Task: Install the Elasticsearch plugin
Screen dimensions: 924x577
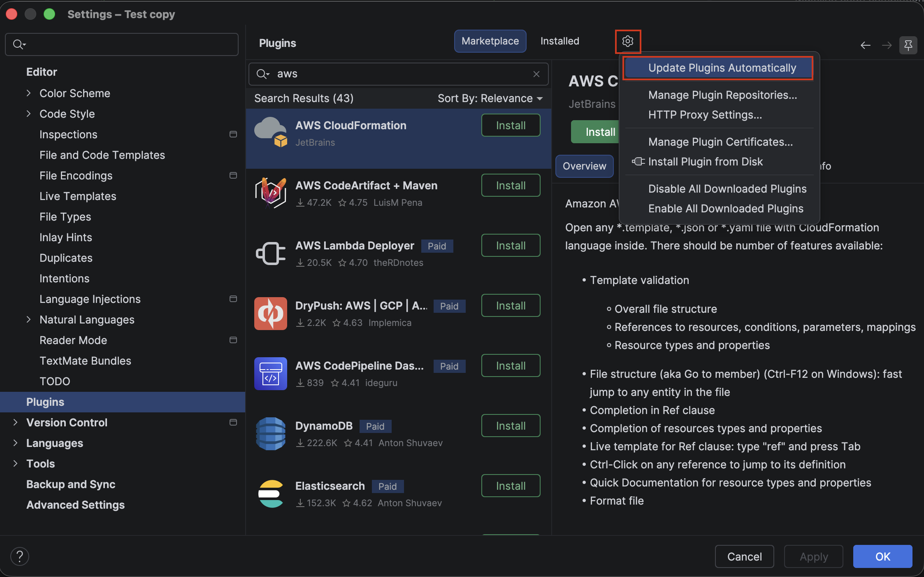Action: tap(511, 486)
